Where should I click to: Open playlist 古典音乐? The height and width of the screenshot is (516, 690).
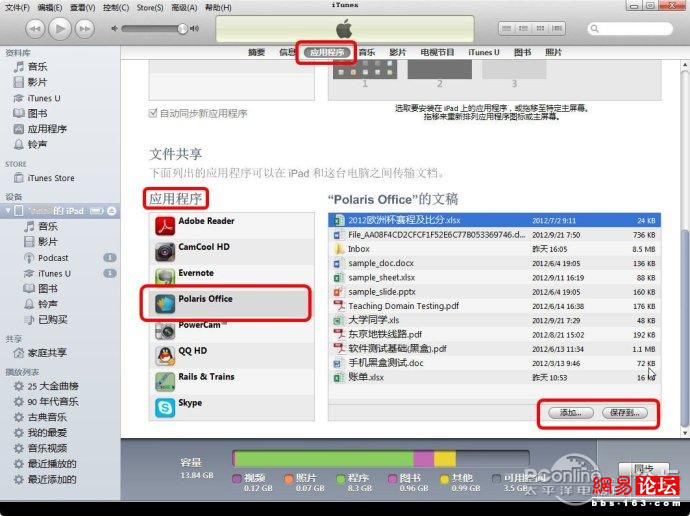coord(47,417)
